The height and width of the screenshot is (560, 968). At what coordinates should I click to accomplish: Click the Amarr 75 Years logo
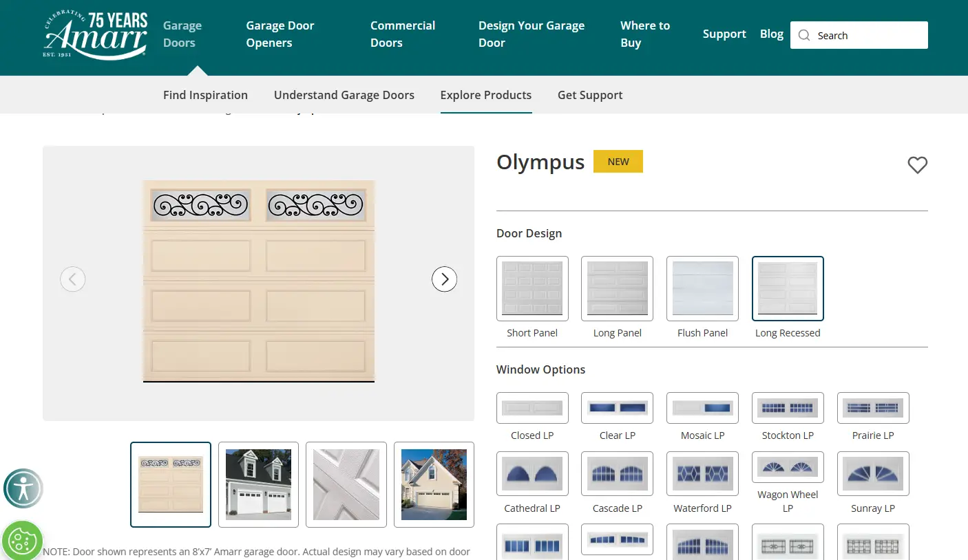[96, 35]
